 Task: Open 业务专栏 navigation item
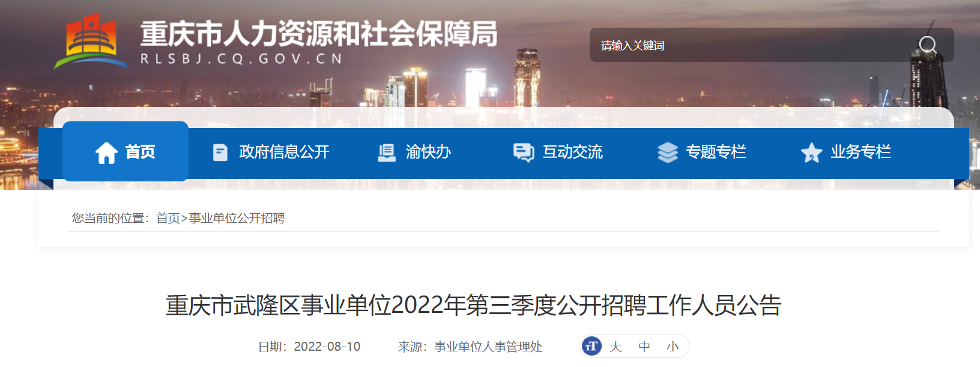pos(845,152)
